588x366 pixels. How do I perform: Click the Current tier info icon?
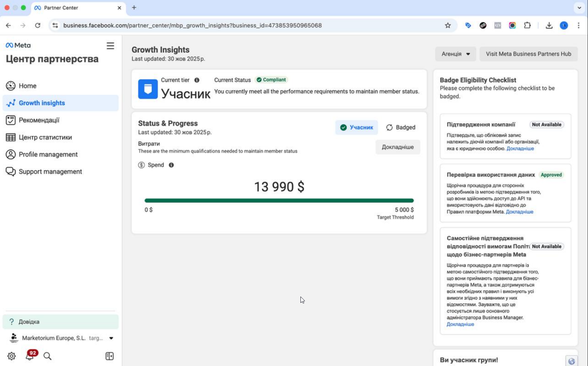coord(197,80)
